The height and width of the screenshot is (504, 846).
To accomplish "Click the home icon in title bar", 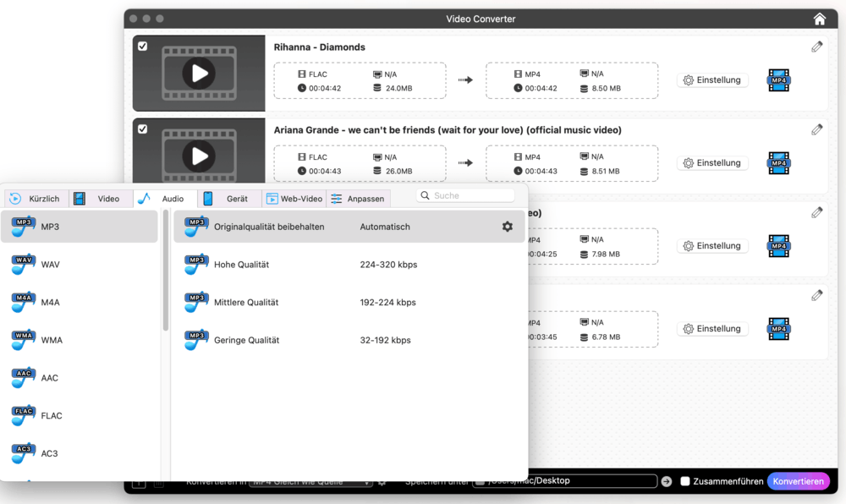I will click(819, 19).
